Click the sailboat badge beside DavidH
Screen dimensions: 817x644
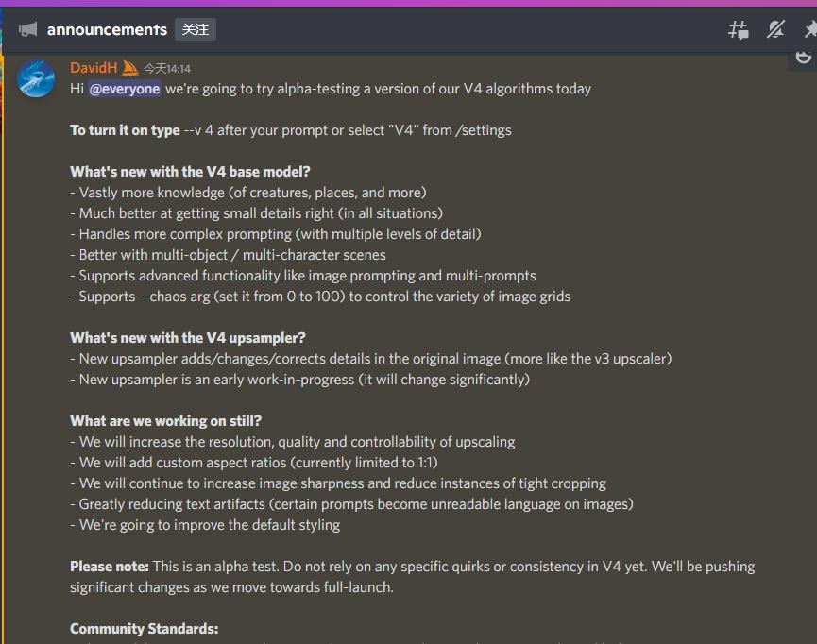pos(130,68)
